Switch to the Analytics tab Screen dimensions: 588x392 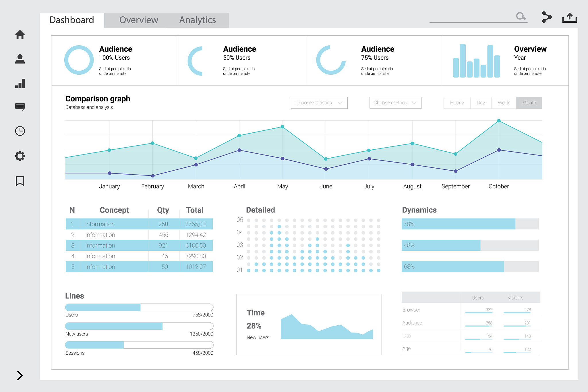pos(198,20)
